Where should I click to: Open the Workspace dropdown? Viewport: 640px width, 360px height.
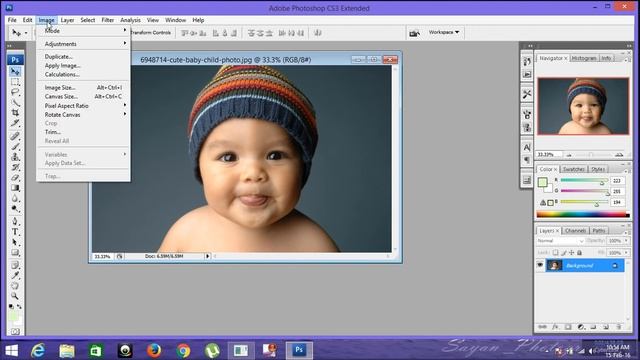[444, 32]
